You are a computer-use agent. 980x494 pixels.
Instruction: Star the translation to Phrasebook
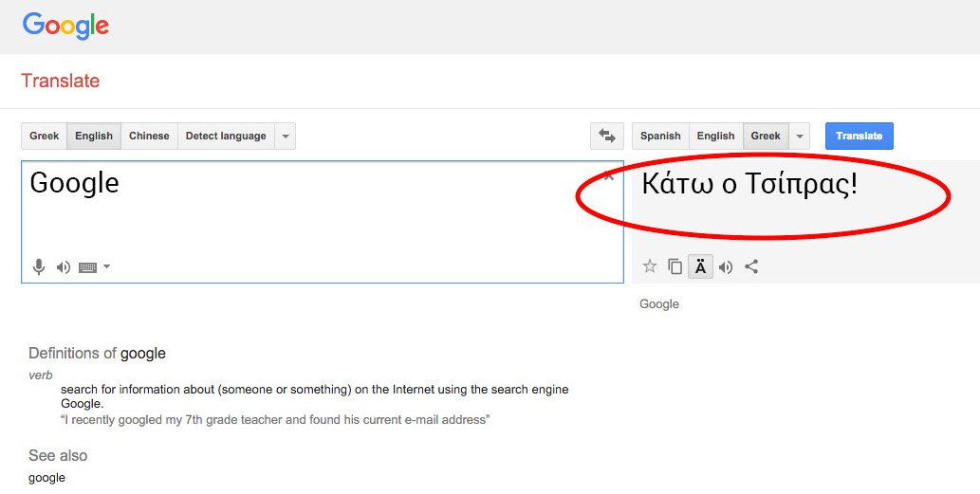tap(649, 266)
